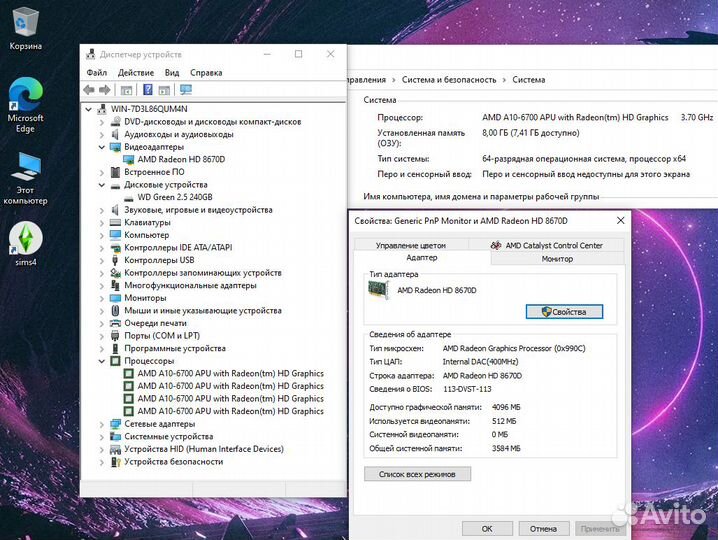
Task: Click the AMD Radeon HD 8670D adapter icon in tree
Action: (129, 159)
